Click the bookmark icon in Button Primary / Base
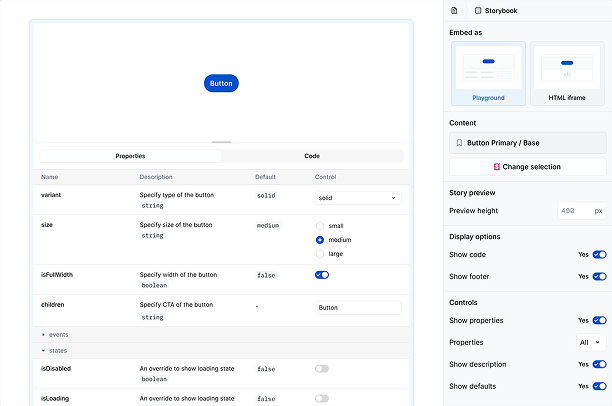 pos(459,143)
